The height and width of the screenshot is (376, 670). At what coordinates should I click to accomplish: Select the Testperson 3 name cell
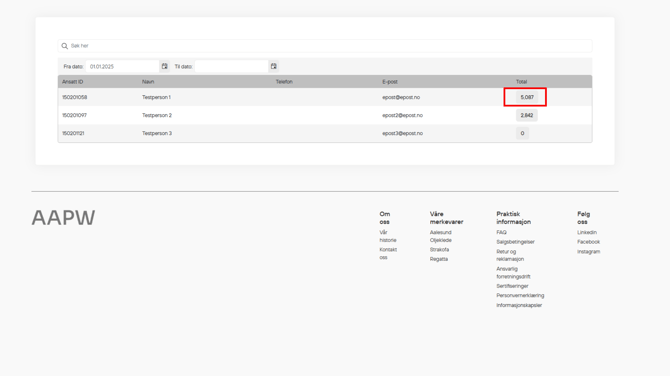coord(157,133)
